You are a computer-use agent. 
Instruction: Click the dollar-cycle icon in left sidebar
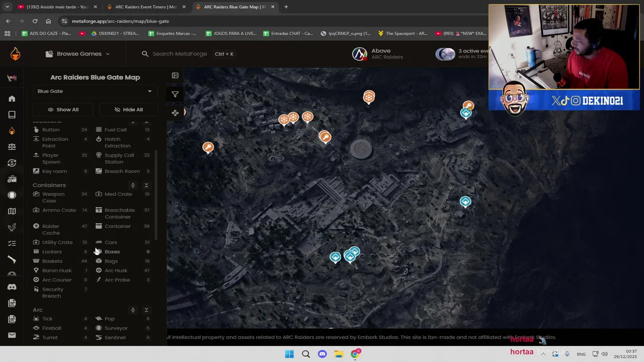[12, 163]
